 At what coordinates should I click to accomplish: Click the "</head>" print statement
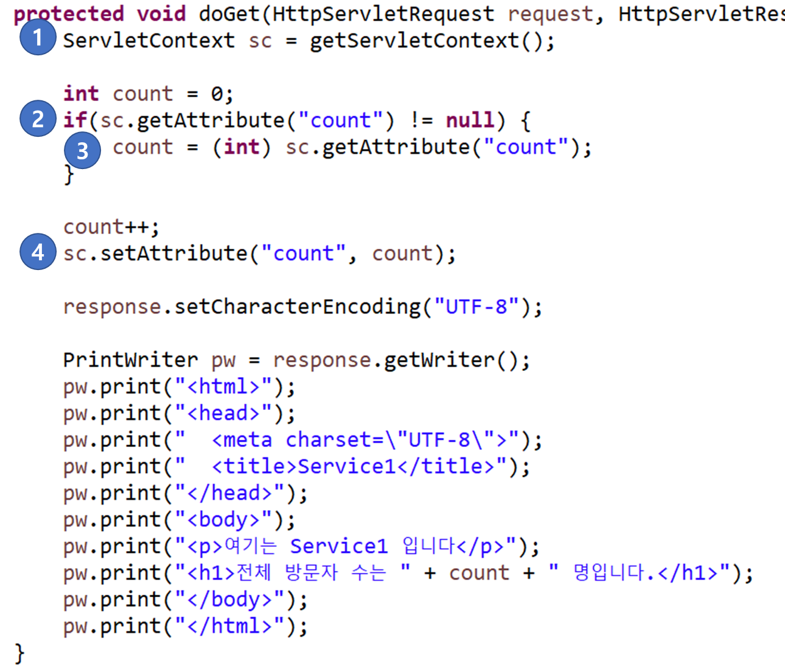tap(186, 494)
